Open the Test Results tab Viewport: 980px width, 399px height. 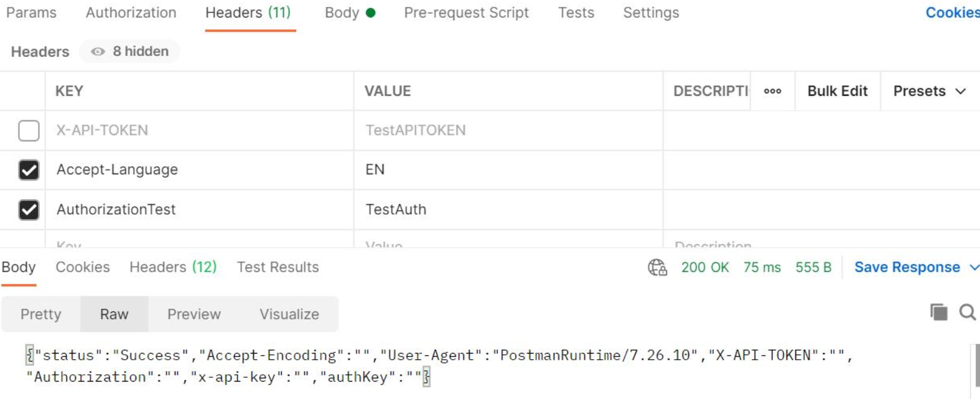[x=278, y=267]
